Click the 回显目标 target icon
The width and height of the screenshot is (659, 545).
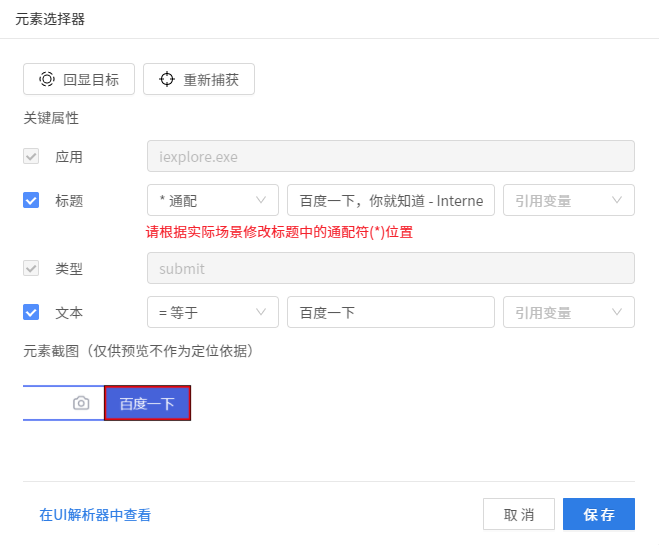pyautogui.click(x=47, y=79)
